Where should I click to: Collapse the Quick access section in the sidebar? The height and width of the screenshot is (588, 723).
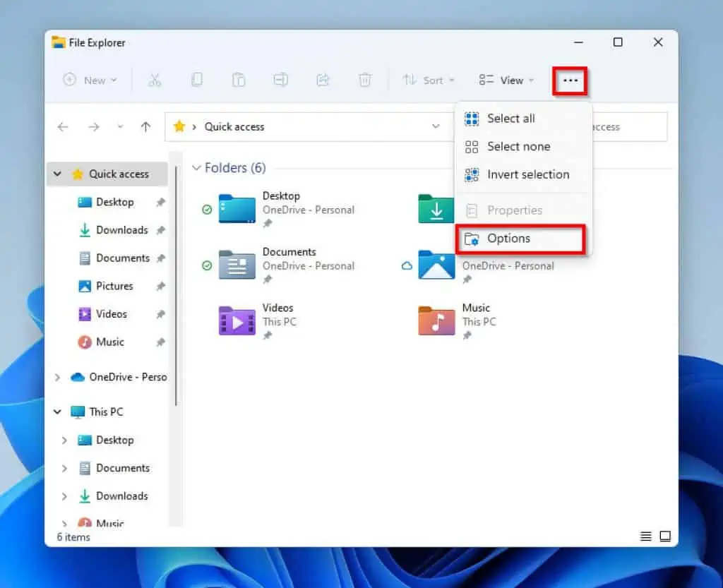coord(57,174)
